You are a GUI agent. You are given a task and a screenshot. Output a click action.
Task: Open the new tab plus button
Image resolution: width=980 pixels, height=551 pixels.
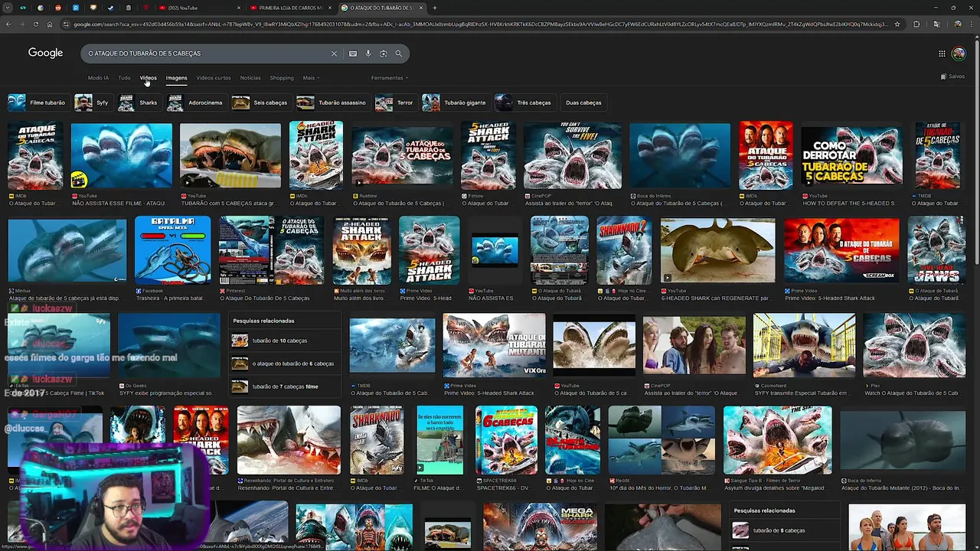[x=435, y=8]
